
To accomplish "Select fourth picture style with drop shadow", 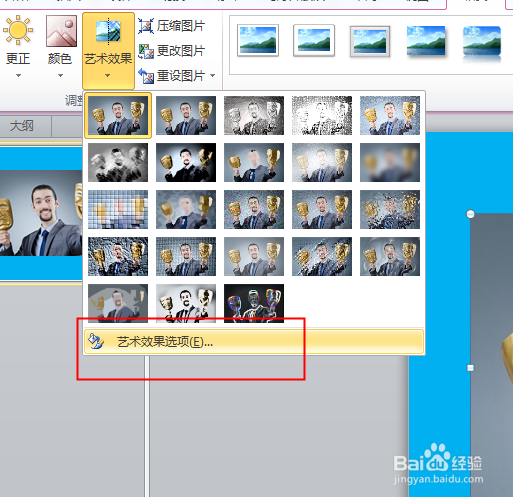I will coord(426,41).
